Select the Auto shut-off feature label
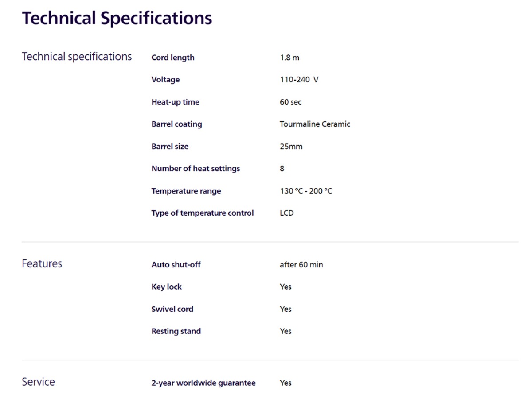Viewport: 532px width, 395px height. point(176,264)
